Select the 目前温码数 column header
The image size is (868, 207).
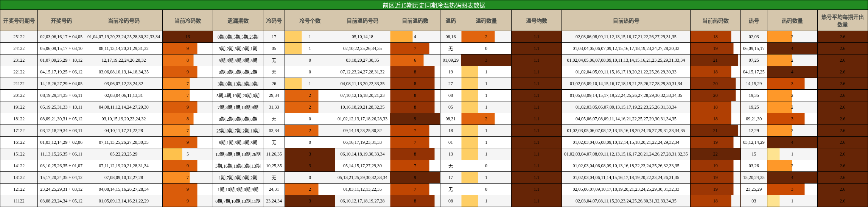pyautogui.click(x=415, y=21)
